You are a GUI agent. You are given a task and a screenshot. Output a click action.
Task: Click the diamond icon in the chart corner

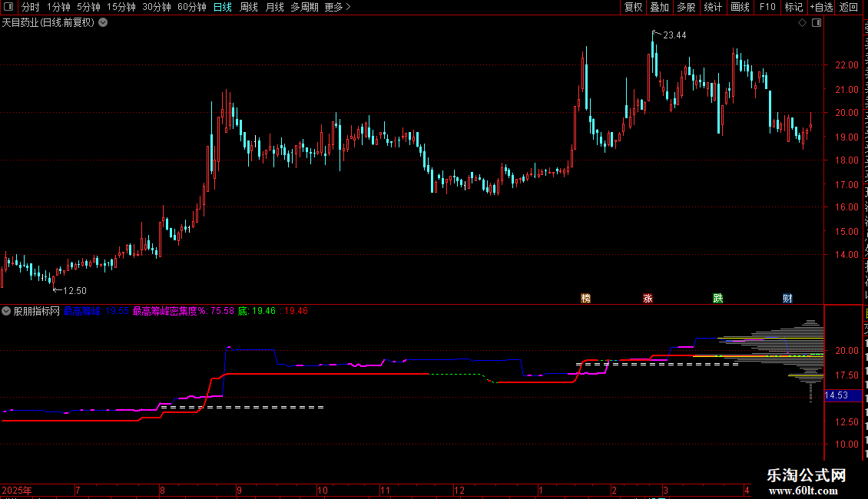click(x=802, y=23)
